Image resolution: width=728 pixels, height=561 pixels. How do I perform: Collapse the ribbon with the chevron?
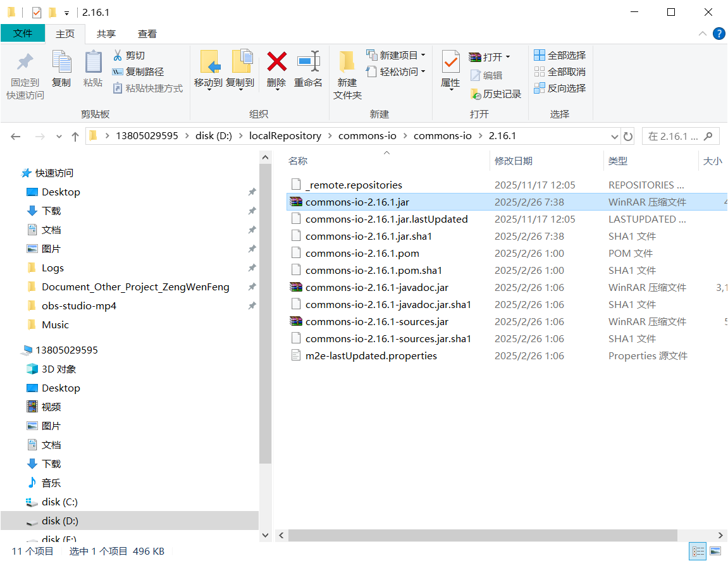point(703,34)
